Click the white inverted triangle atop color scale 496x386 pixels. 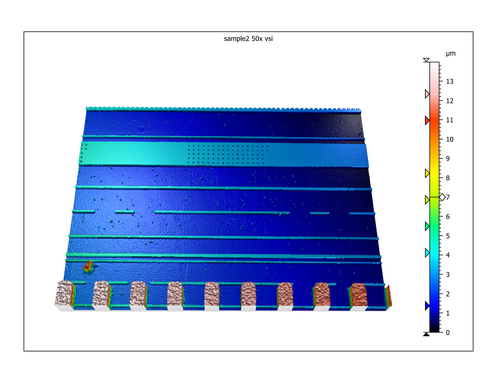click(x=426, y=60)
